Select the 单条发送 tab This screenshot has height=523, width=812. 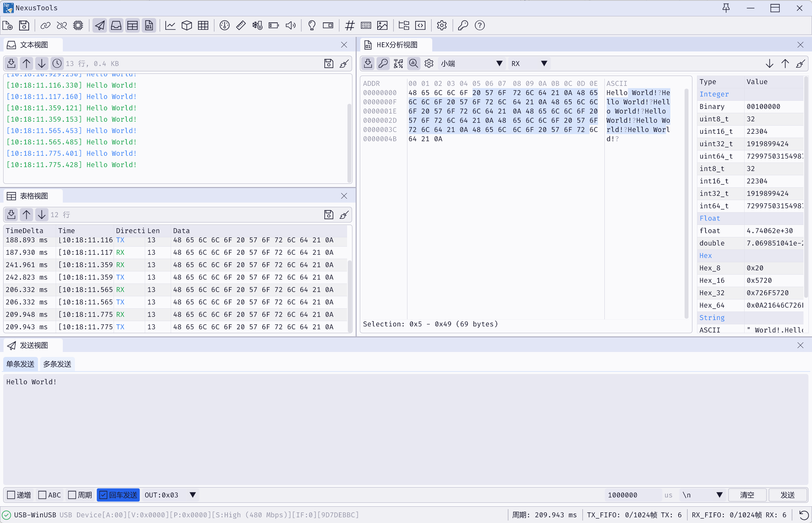[20, 364]
